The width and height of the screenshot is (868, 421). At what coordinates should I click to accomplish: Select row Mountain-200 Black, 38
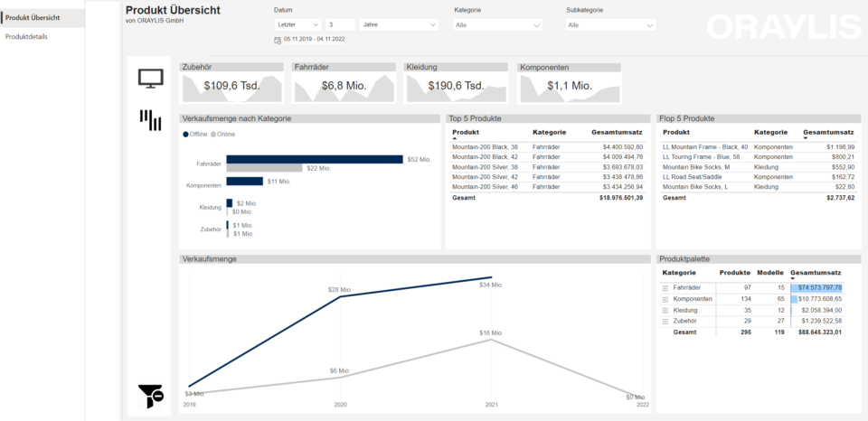[x=548, y=147]
